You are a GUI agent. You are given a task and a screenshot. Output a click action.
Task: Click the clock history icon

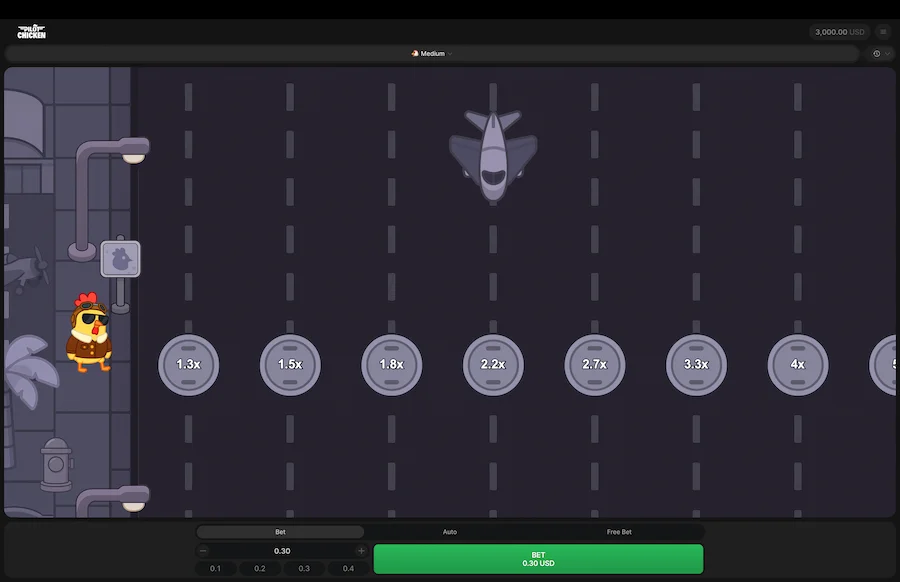pyautogui.click(x=877, y=54)
